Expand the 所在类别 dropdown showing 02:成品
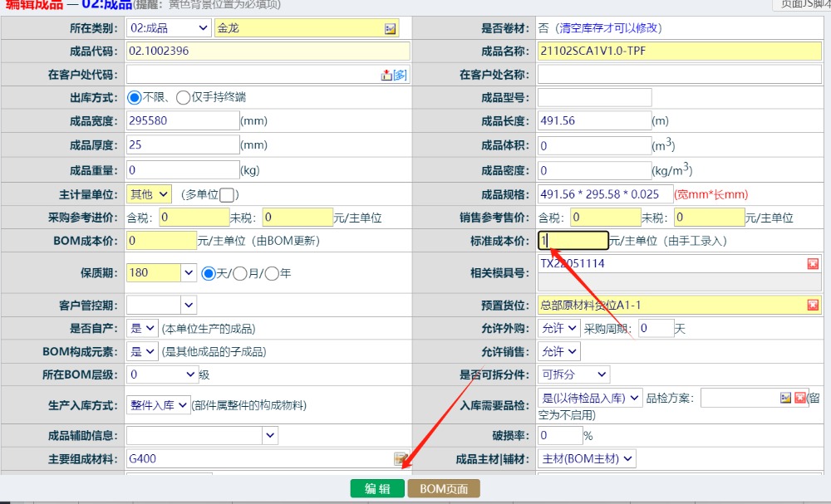Screen dimensions: 831x504 169,28
